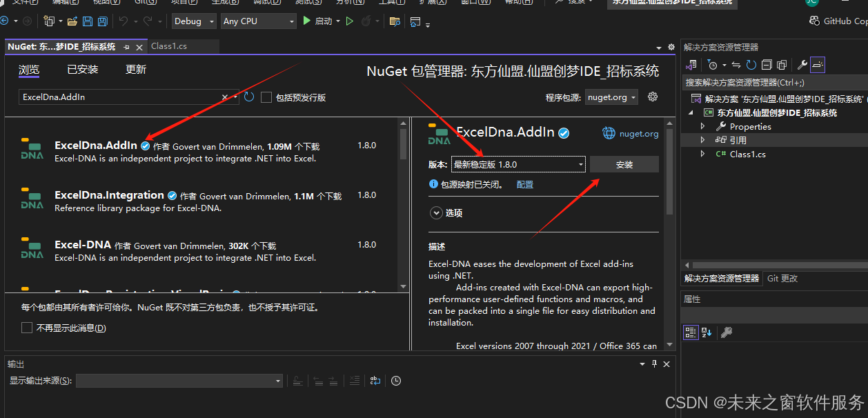The width and height of the screenshot is (868, 418).
Task: Click the Find in Files folder-search icon
Action: pos(395,21)
